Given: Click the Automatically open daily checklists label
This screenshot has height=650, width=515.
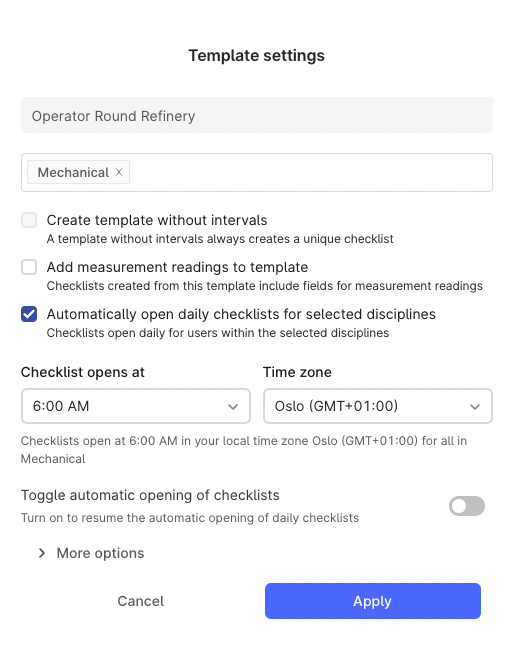Looking at the screenshot, I should [241, 314].
